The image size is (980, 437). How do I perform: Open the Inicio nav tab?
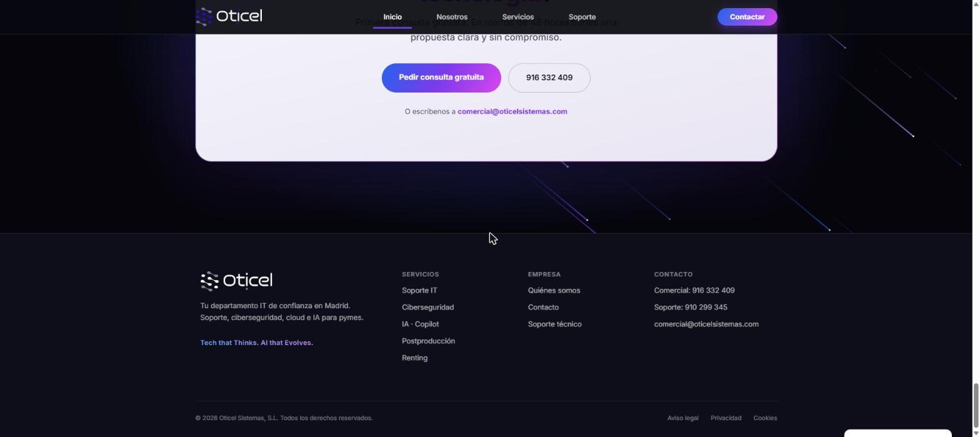[392, 17]
